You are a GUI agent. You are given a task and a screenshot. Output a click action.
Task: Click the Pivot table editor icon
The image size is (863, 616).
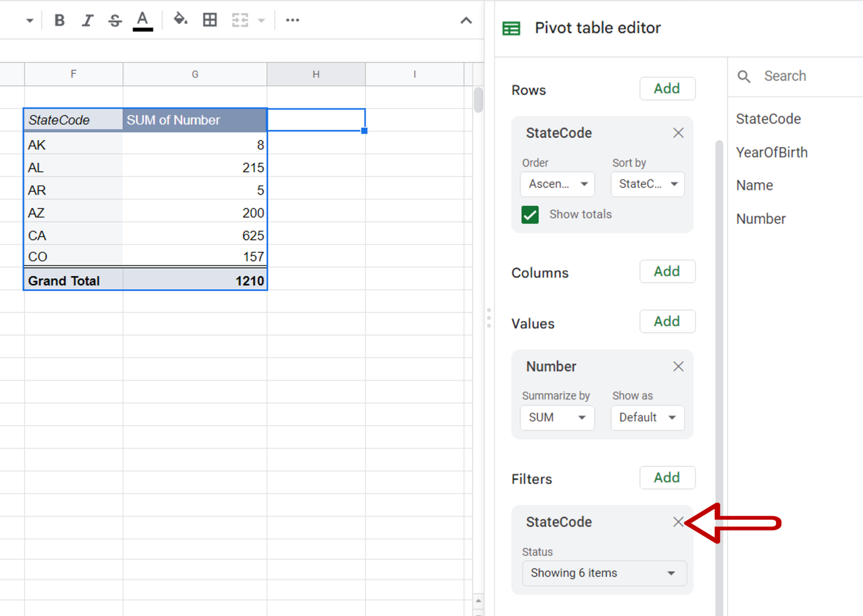tap(511, 28)
